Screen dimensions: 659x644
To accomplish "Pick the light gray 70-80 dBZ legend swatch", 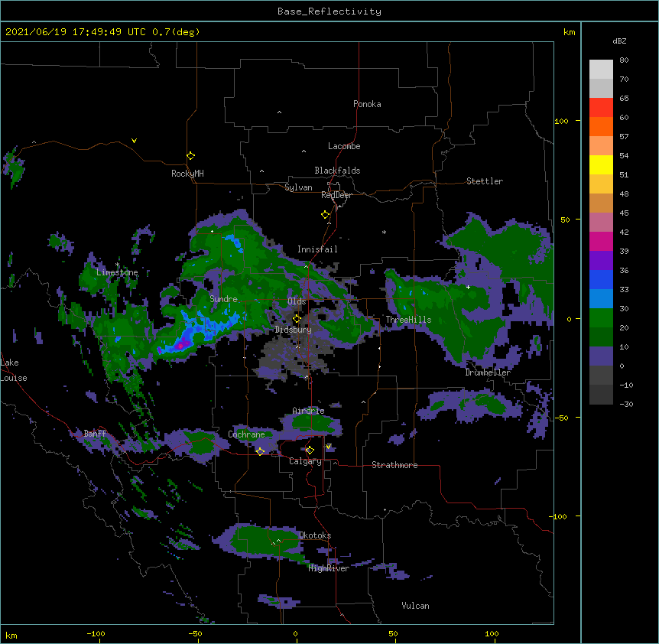I will pyautogui.click(x=601, y=70).
